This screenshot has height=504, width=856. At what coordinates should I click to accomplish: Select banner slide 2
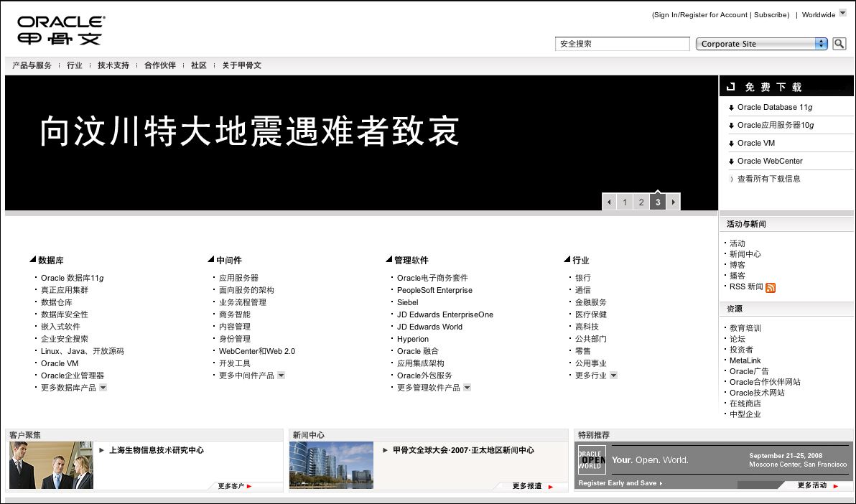click(x=641, y=202)
